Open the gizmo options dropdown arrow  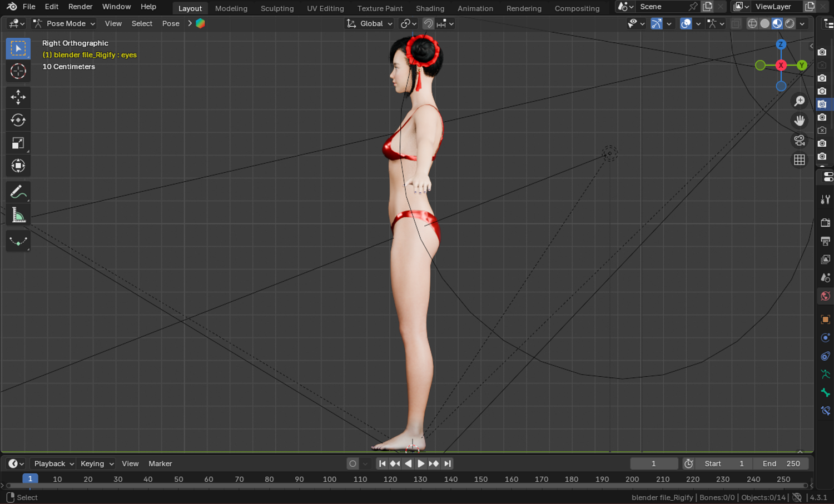[x=669, y=23]
